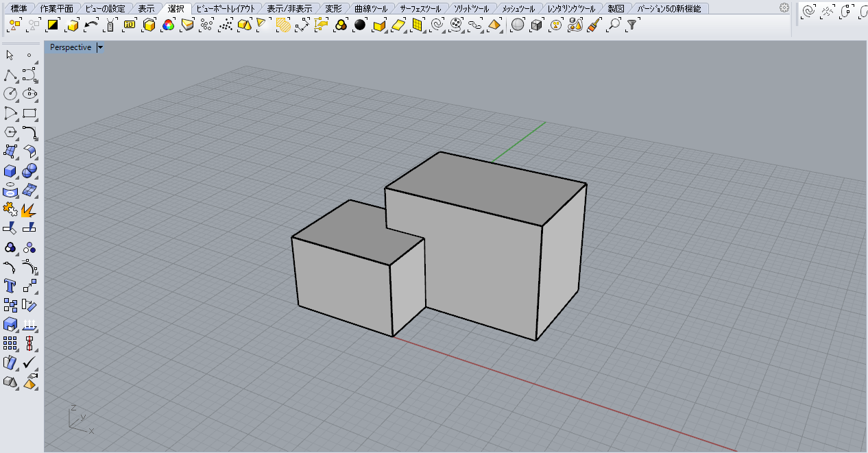
Task: Select the Polygon tool in left sidebar
Action: tap(10, 132)
